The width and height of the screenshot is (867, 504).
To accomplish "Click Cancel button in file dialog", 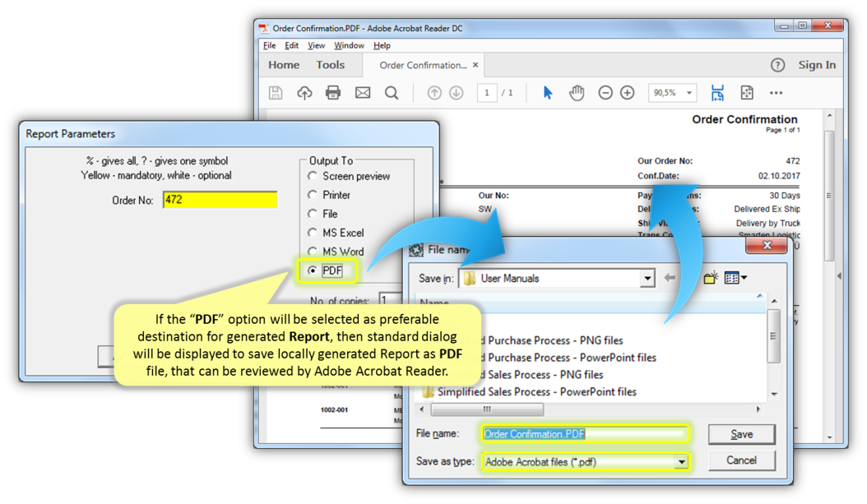I will (741, 460).
